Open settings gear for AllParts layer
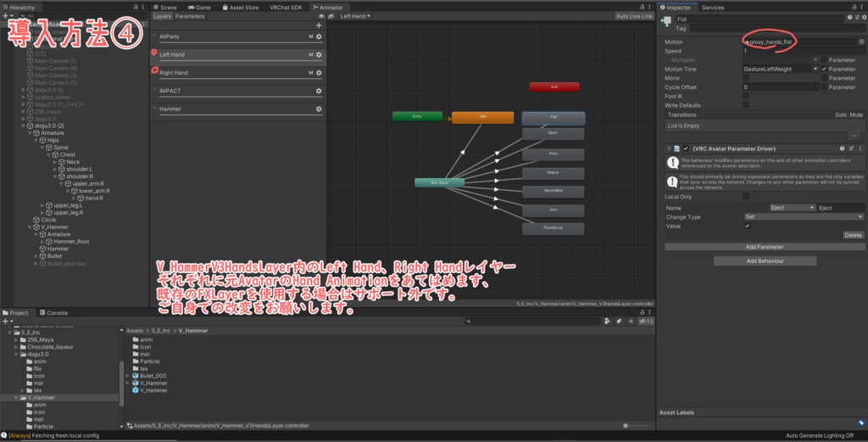 (x=319, y=36)
